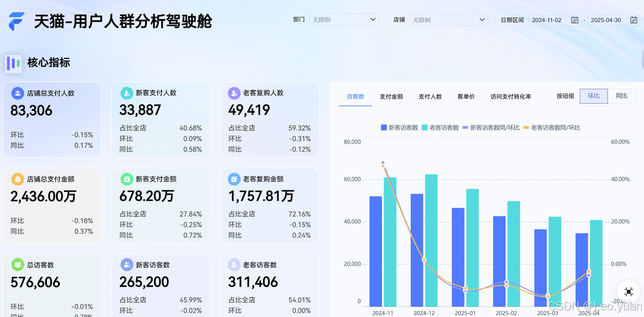The image size is (644, 317).
Task: Switch to the 支付人数 tab
Action: (430, 97)
